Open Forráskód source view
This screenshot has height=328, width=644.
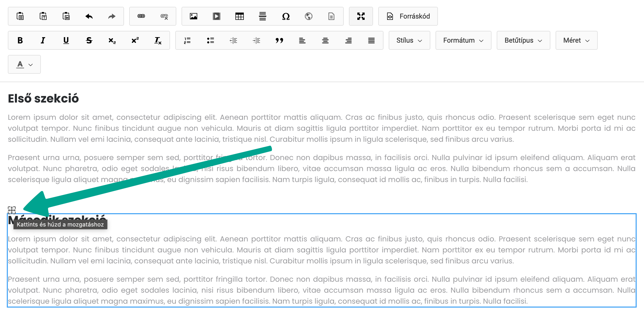click(408, 16)
